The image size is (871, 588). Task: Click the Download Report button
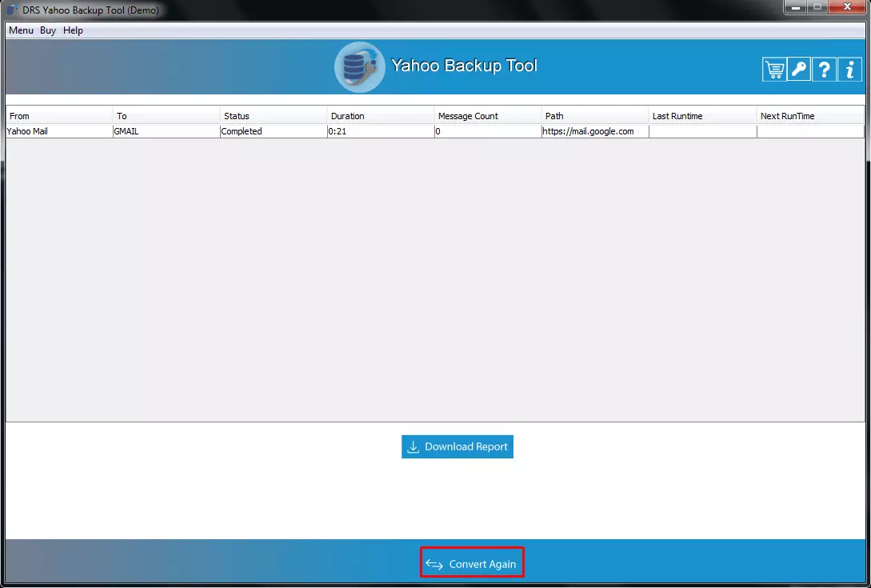457,447
